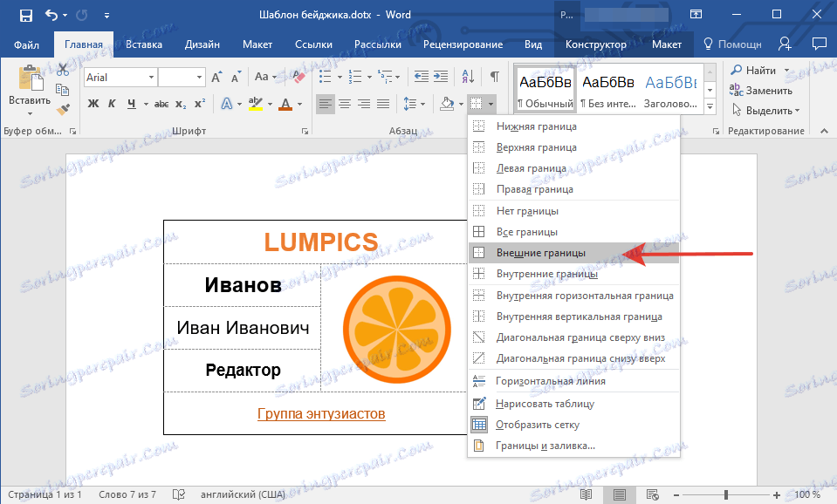Viewport: 837px width, 504px height.
Task: Apply superscript formatting
Action: 200,104
